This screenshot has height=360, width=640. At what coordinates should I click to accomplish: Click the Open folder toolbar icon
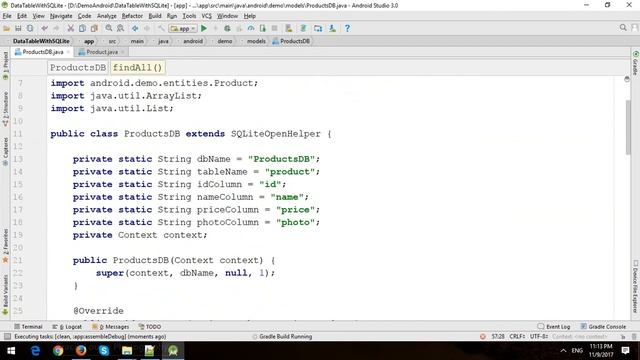coord(7,29)
